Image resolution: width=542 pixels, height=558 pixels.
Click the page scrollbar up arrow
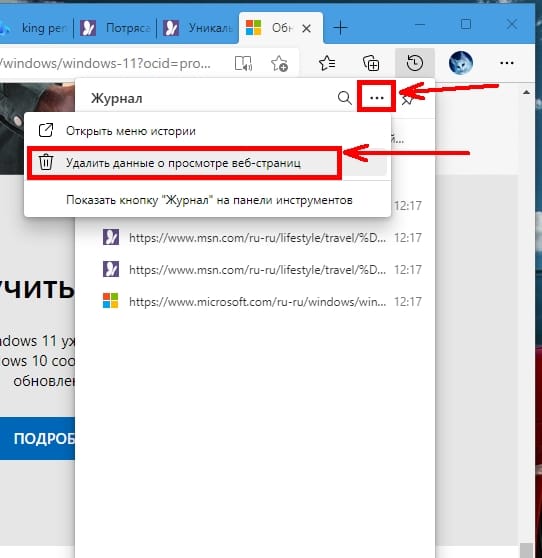[526, 93]
